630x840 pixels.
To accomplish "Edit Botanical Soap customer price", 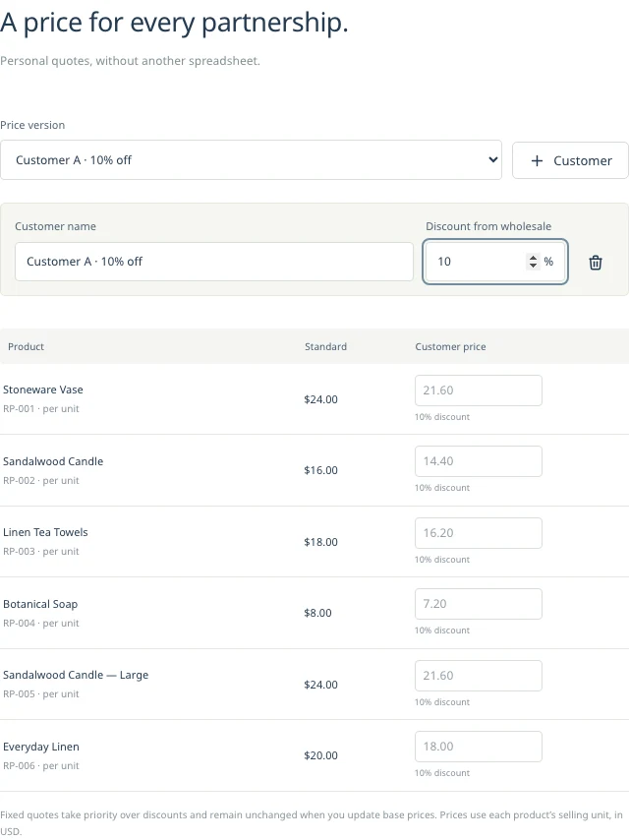I will pos(478,604).
